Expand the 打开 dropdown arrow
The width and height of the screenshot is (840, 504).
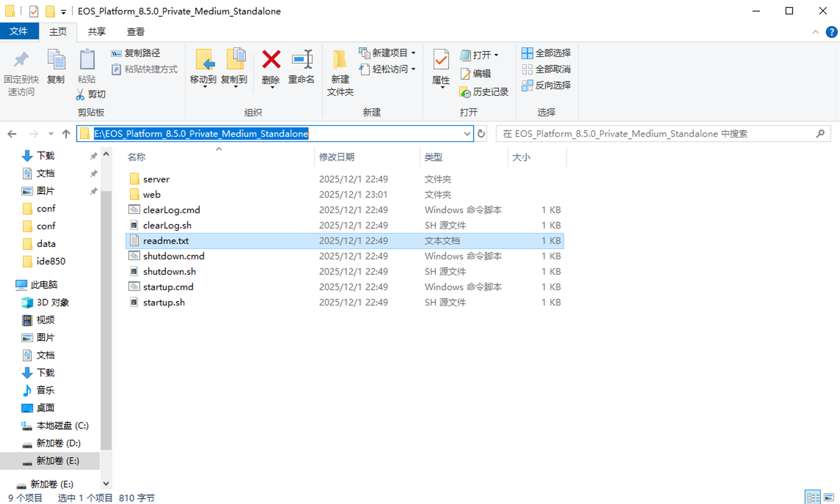pyautogui.click(x=496, y=55)
